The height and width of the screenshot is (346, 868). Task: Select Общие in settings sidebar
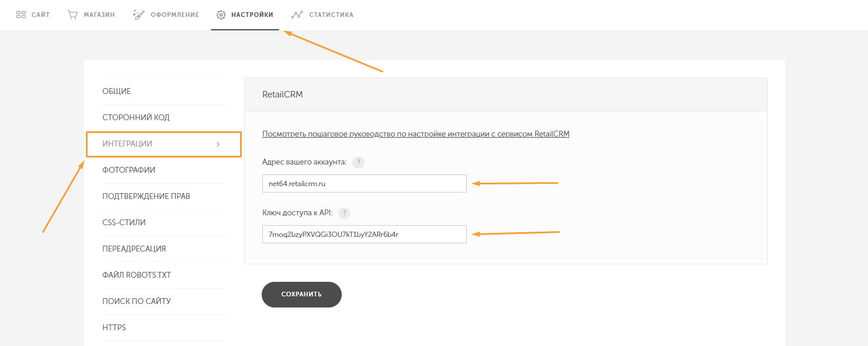tap(117, 92)
